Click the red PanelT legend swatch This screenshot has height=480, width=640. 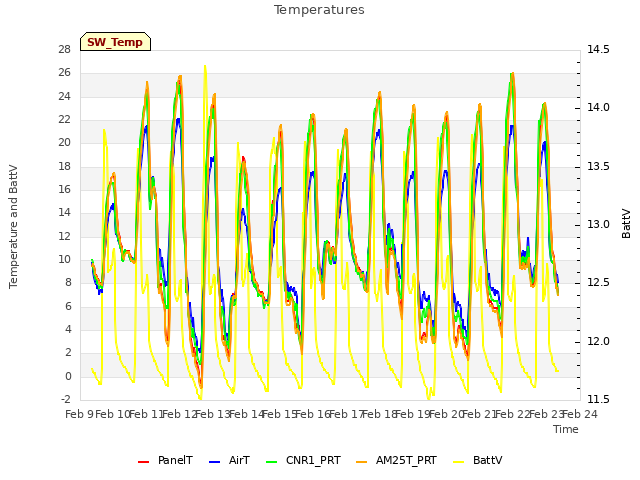tap(144, 462)
